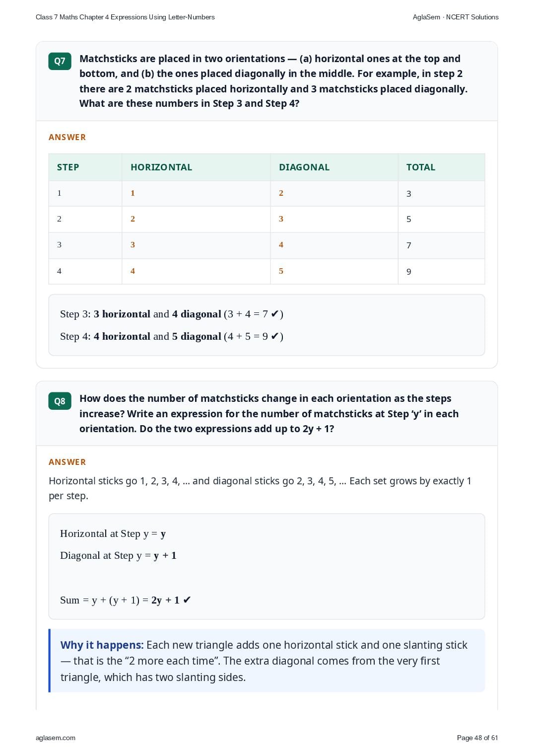Click the Q8 question badge
This screenshot has width=534, height=756.
click(x=60, y=401)
